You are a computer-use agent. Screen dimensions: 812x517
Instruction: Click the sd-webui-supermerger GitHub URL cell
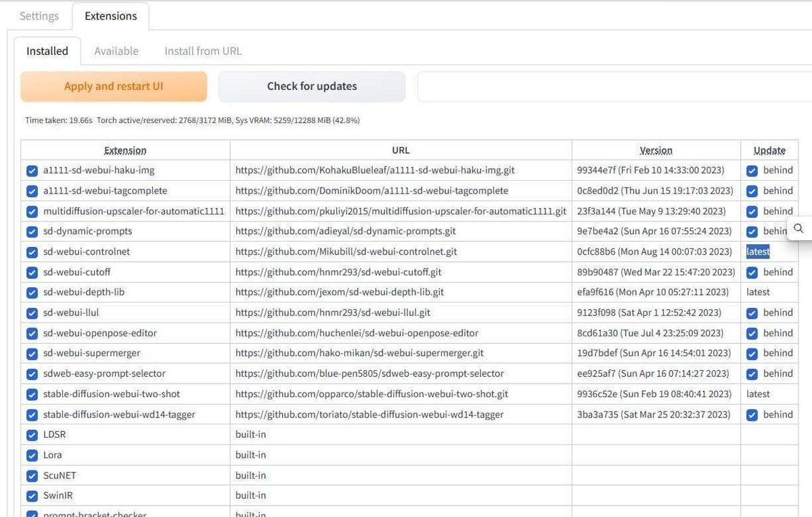[x=359, y=353]
